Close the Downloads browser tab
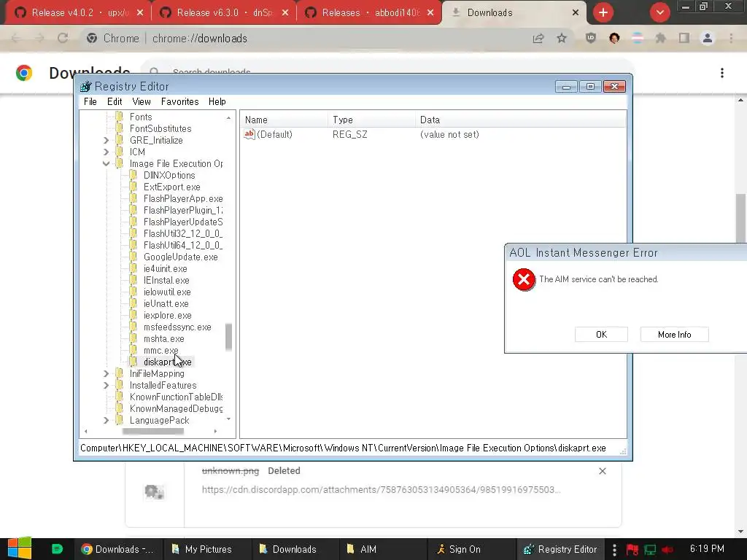Image resolution: width=747 pixels, height=560 pixels. click(576, 13)
